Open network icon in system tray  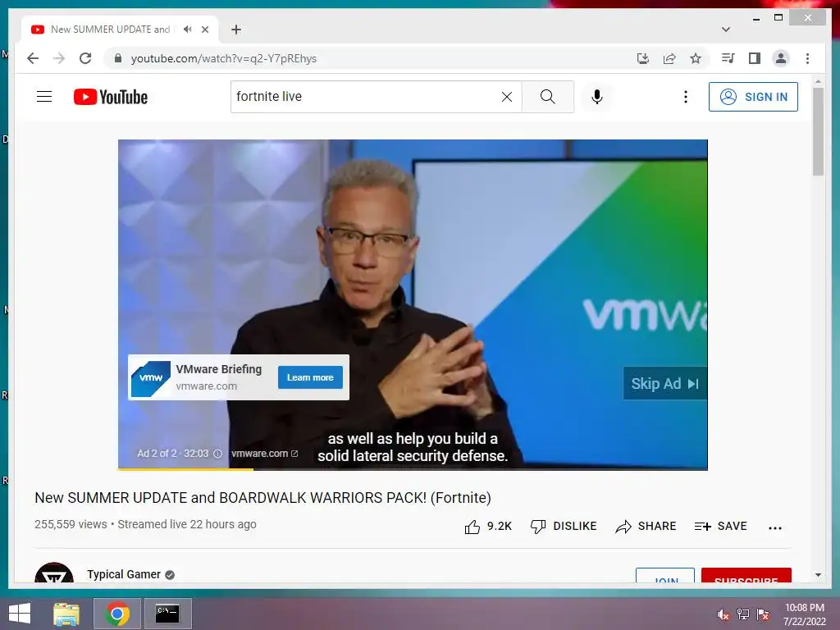tap(743, 614)
